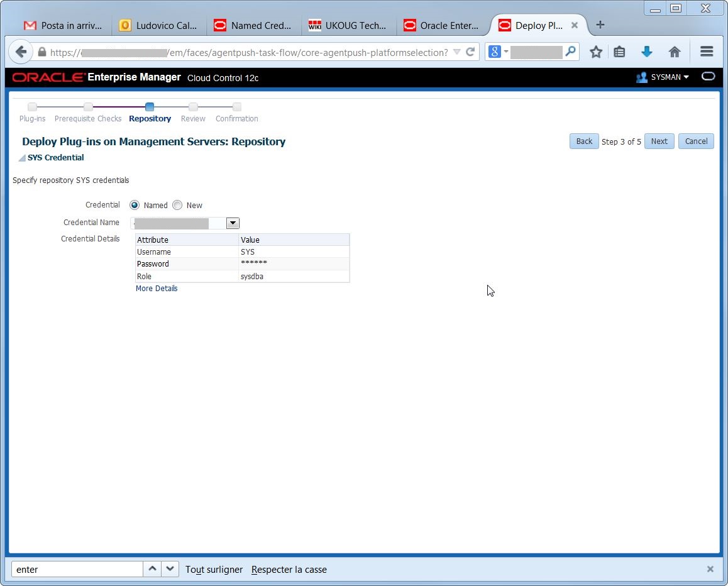
Task: Click the Role attribute cell
Action: [x=187, y=276]
